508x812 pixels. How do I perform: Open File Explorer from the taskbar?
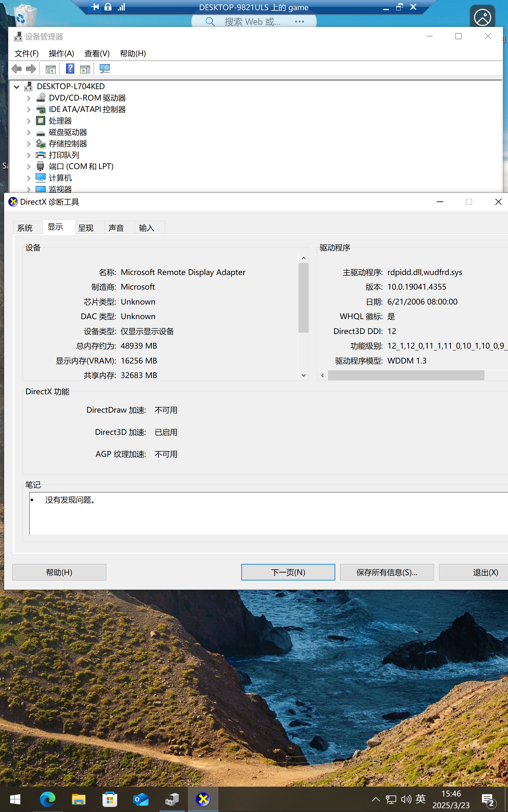tap(79, 799)
